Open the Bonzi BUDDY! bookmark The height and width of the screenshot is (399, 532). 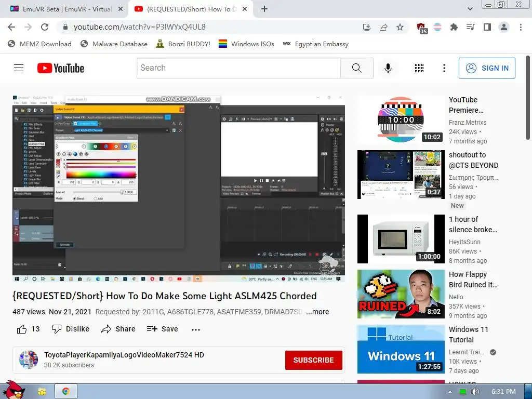point(183,44)
